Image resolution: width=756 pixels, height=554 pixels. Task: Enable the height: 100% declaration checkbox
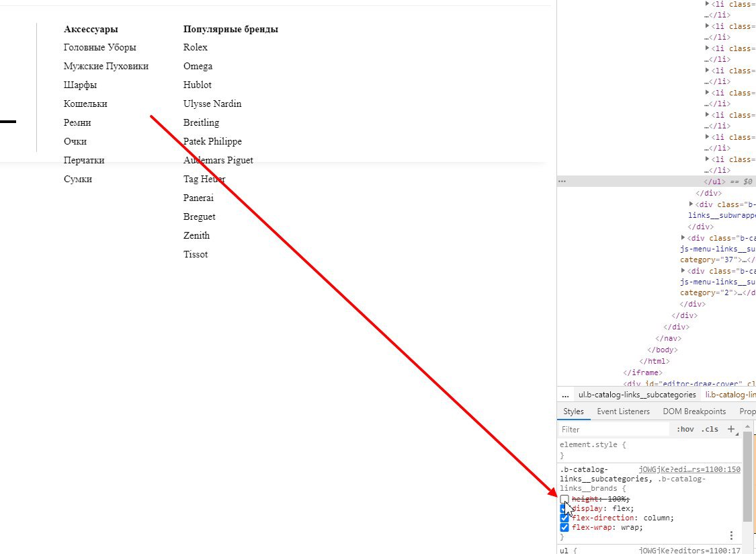pos(564,499)
